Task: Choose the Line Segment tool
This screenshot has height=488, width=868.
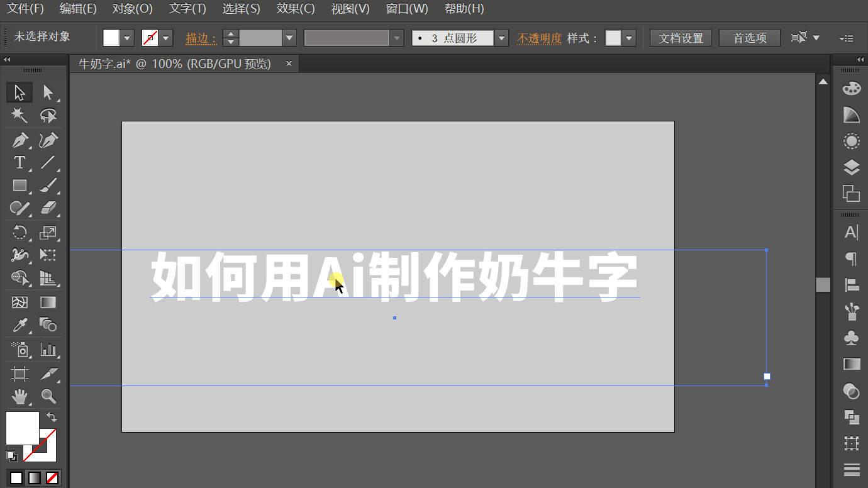Action: pos(48,162)
